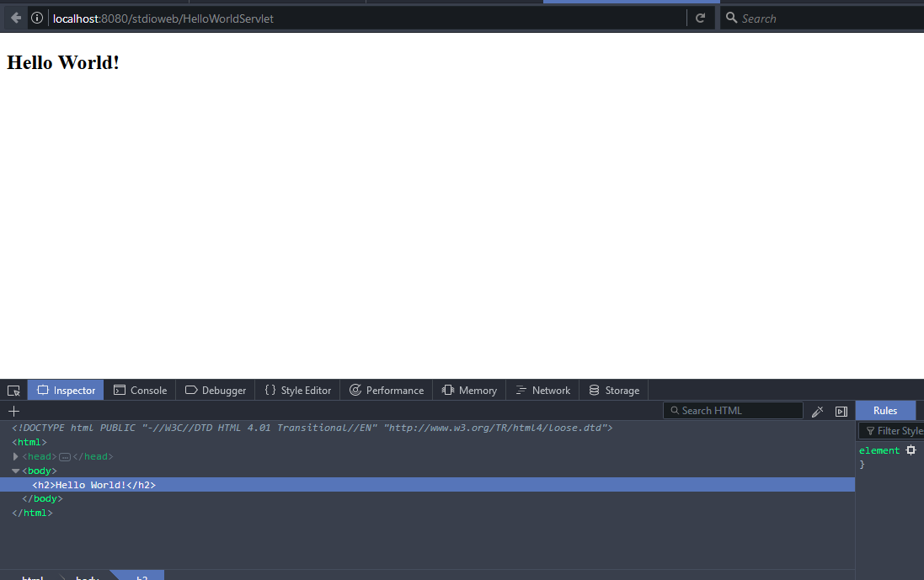
Task: Click the Performance gauge icon
Action: coord(355,390)
